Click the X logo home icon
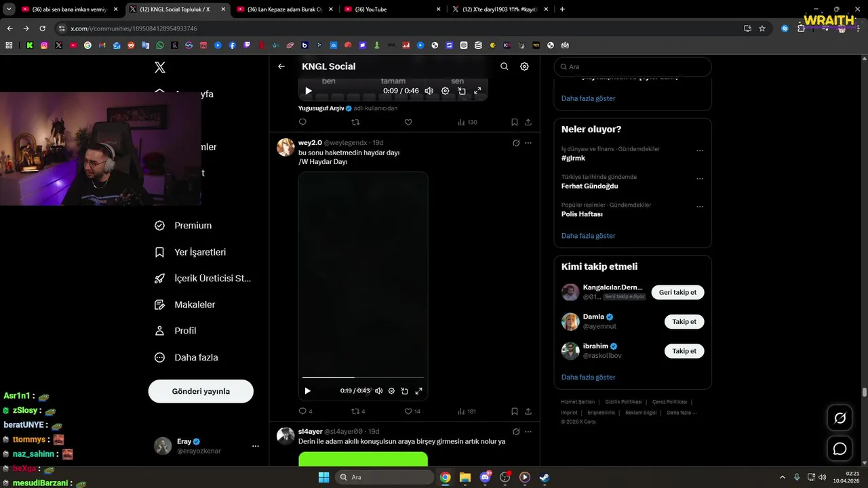868x488 pixels. pos(160,67)
